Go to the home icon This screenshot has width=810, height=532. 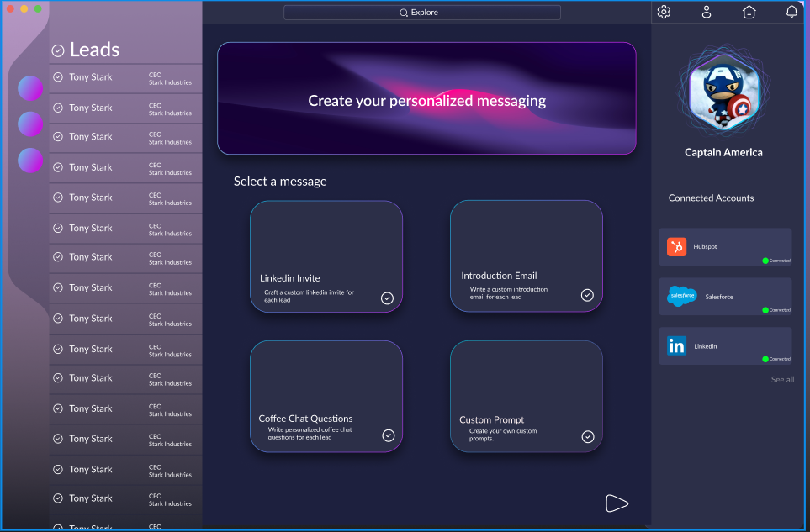(749, 12)
